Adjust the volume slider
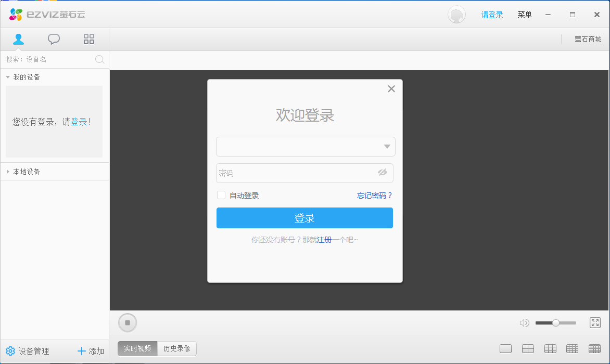610x364 pixels. (555, 323)
